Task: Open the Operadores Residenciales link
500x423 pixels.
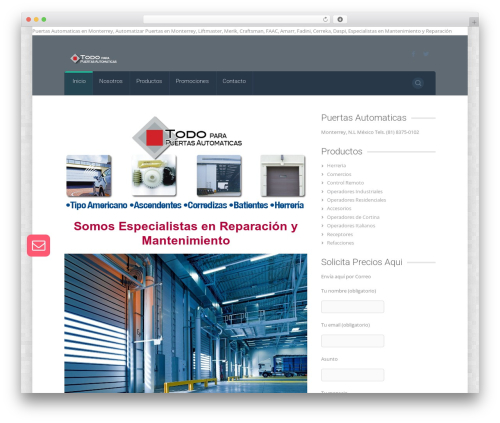Action: click(356, 200)
